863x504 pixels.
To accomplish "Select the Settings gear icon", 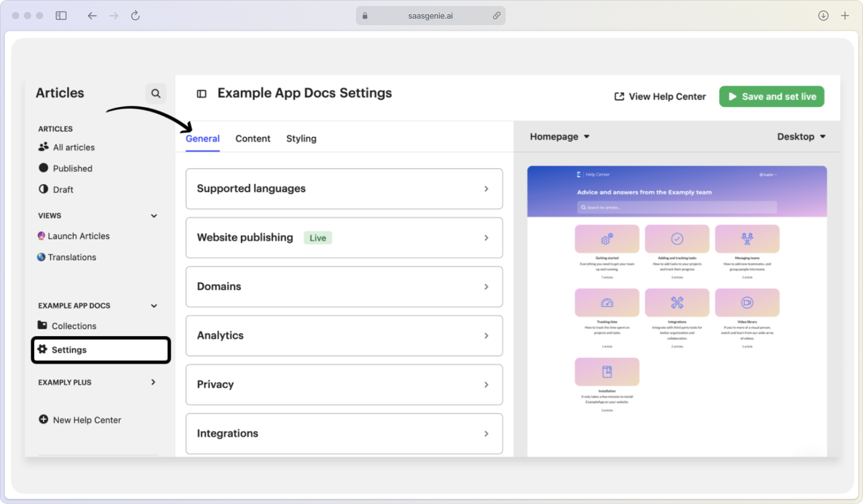I will 42,349.
